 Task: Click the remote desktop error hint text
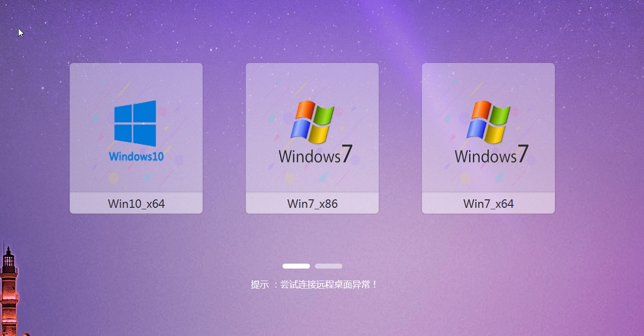314,285
